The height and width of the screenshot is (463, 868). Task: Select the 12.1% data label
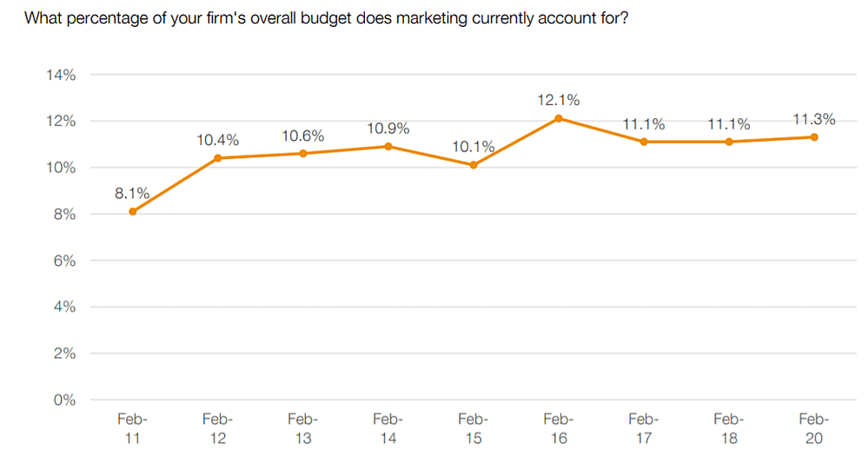559,100
